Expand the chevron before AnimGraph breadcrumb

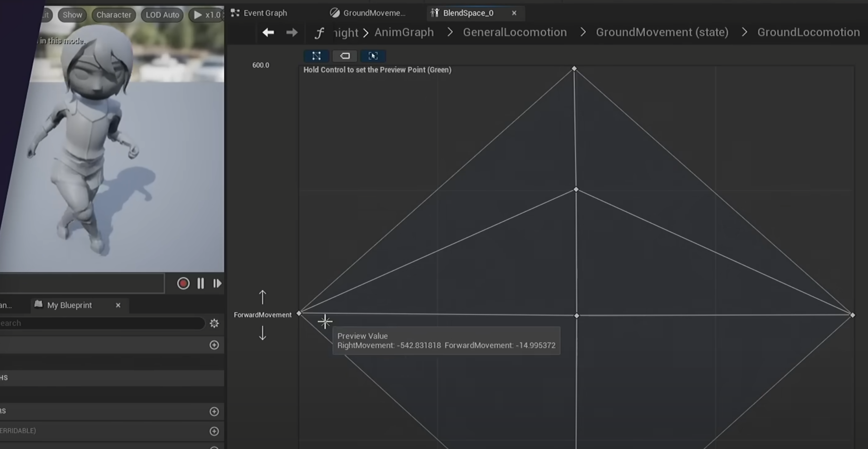coord(366,33)
